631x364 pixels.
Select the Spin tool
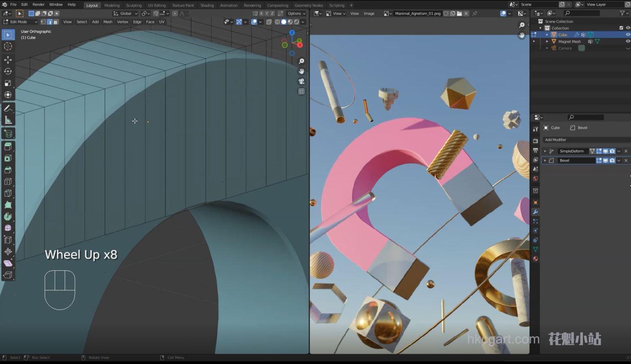point(8,217)
